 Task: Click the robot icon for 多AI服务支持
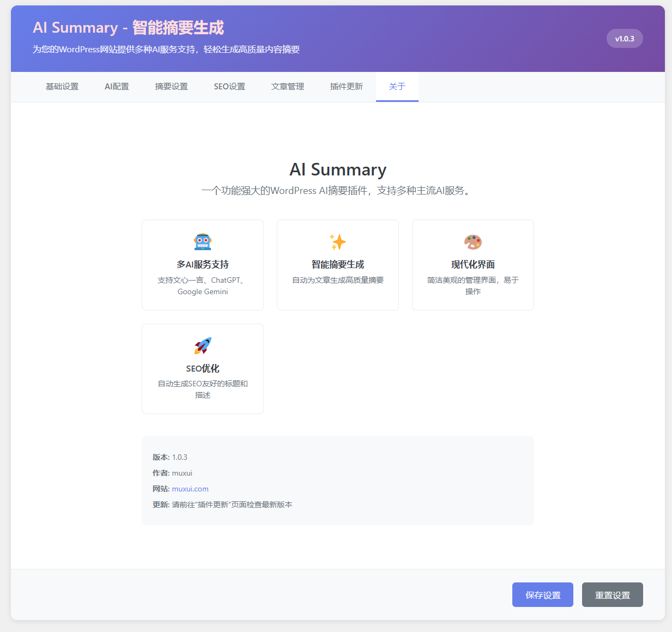[x=202, y=241]
